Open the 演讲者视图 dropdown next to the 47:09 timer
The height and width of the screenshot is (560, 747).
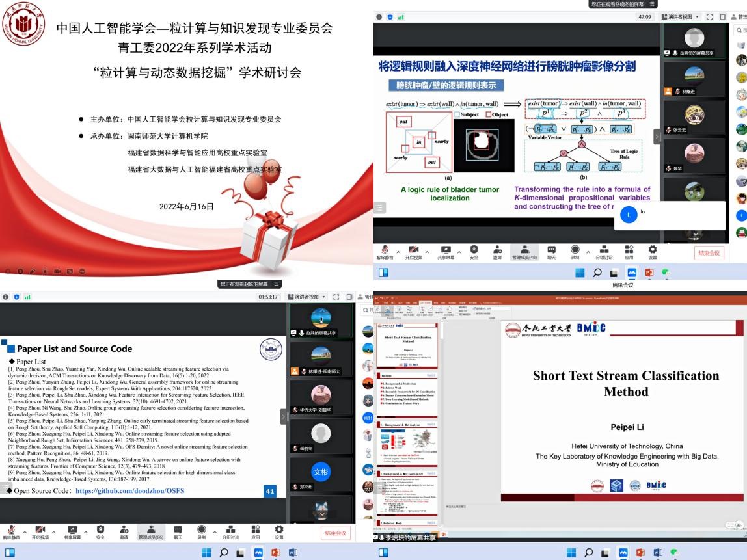(x=680, y=17)
